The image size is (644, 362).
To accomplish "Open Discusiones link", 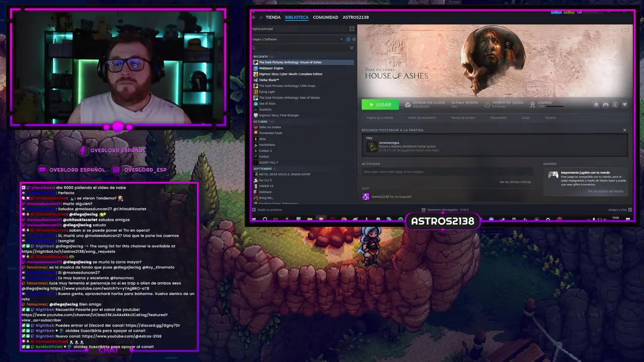I will tap(498, 118).
